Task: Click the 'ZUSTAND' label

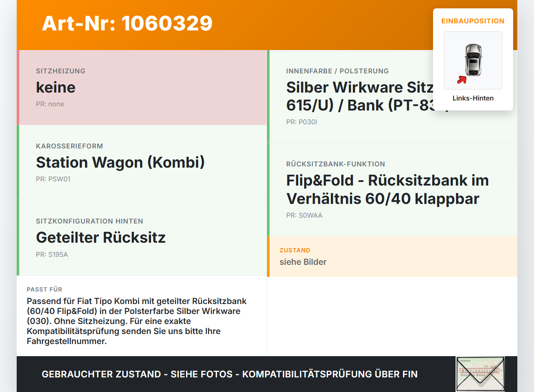Action: click(295, 250)
